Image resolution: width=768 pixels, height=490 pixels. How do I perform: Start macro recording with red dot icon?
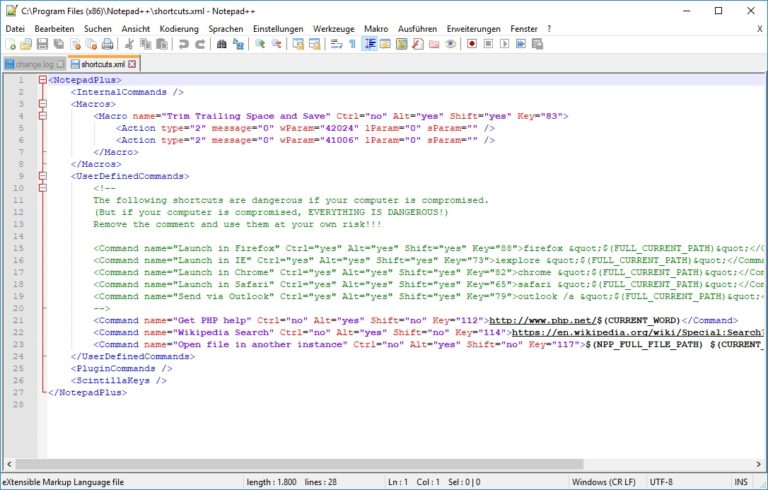(472, 45)
